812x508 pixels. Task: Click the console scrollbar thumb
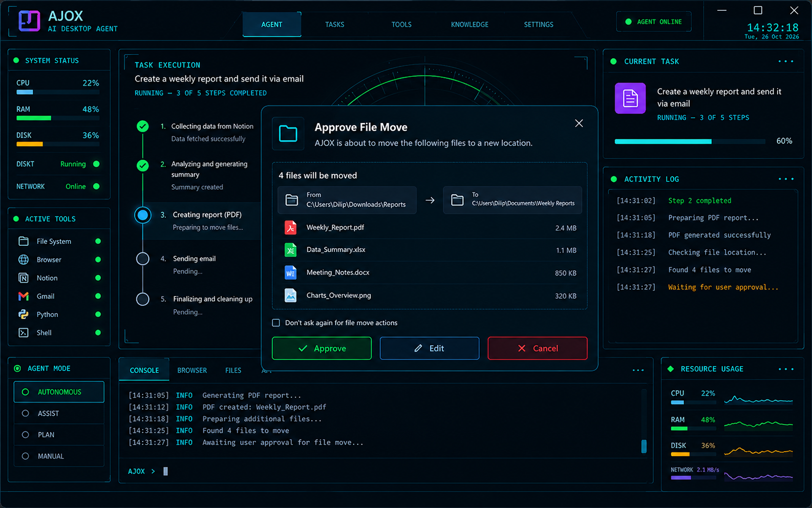click(x=644, y=446)
